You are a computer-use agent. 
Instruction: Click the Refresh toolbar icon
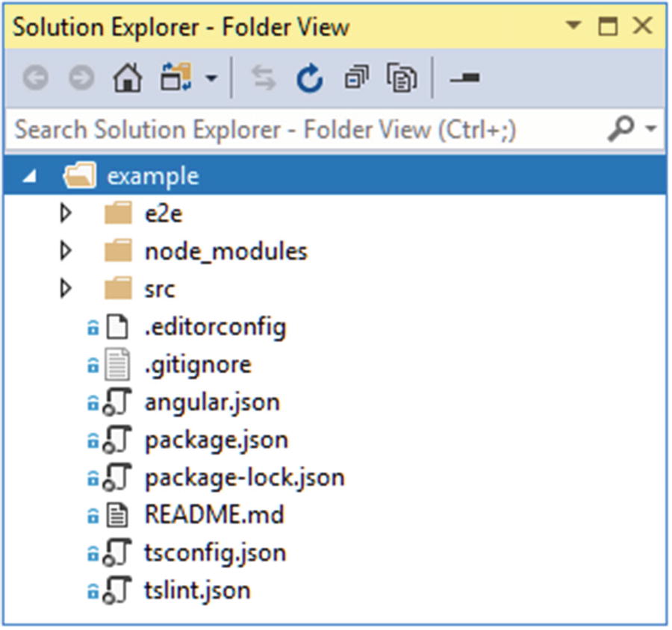point(308,78)
